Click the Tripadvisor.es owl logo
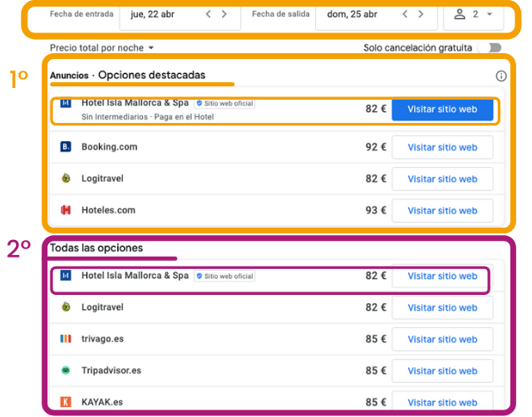The height and width of the screenshot is (417, 532). click(66, 370)
